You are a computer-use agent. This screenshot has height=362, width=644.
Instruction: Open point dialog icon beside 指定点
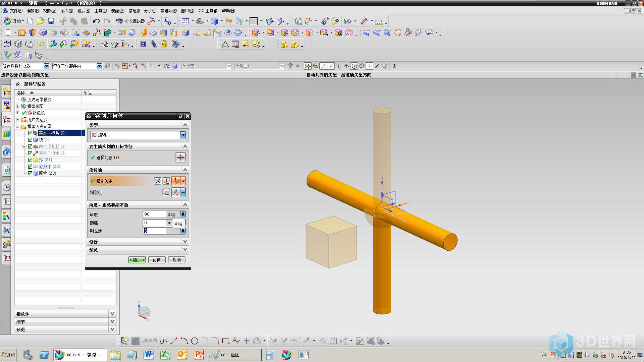[166, 192]
